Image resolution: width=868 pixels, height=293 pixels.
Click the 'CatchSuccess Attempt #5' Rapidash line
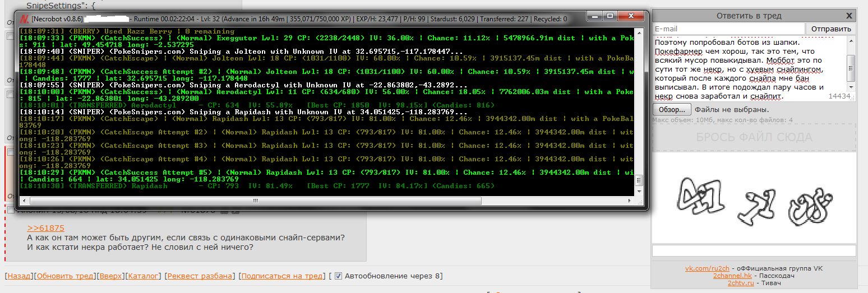[326, 176]
